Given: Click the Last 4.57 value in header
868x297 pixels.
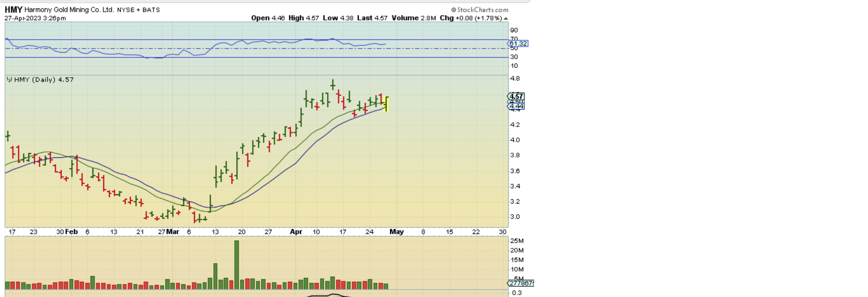Looking at the screenshot, I should tap(372, 18).
